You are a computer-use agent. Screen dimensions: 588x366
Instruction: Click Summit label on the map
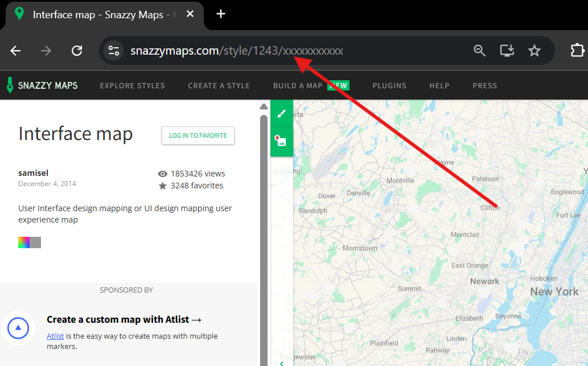click(x=409, y=289)
